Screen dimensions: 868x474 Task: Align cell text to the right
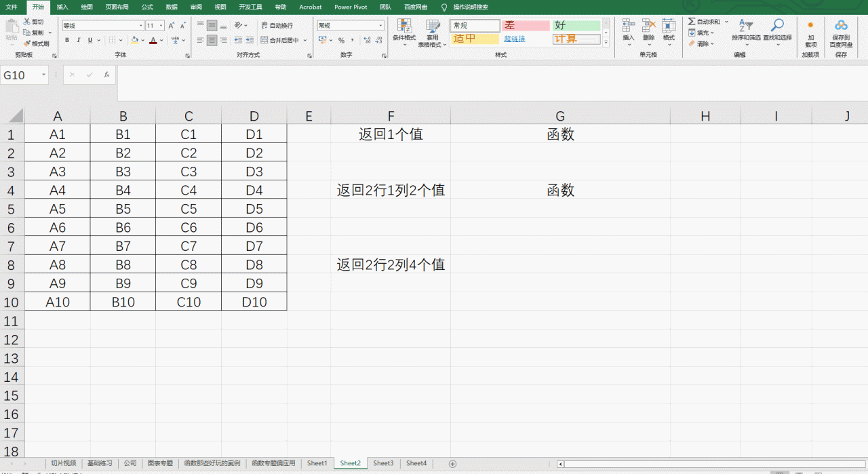(224, 41)
